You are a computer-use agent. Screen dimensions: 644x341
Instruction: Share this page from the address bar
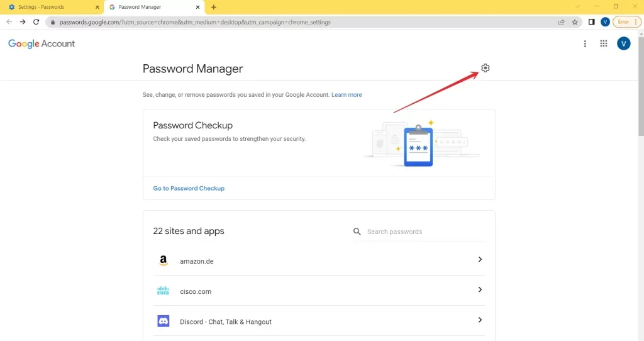click(561, 22)
